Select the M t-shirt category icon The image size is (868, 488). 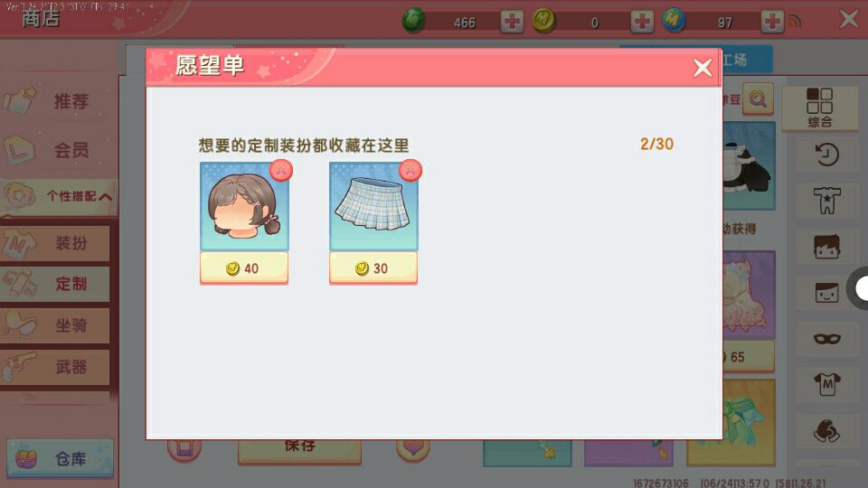click(827, 384)
